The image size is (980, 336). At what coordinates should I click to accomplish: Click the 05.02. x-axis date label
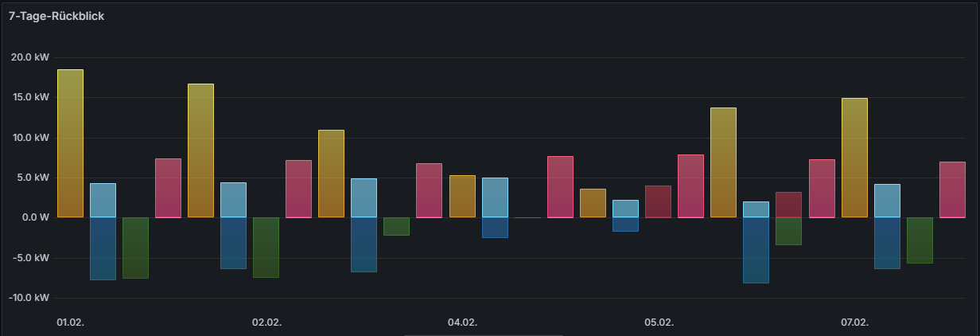(659, 322)
